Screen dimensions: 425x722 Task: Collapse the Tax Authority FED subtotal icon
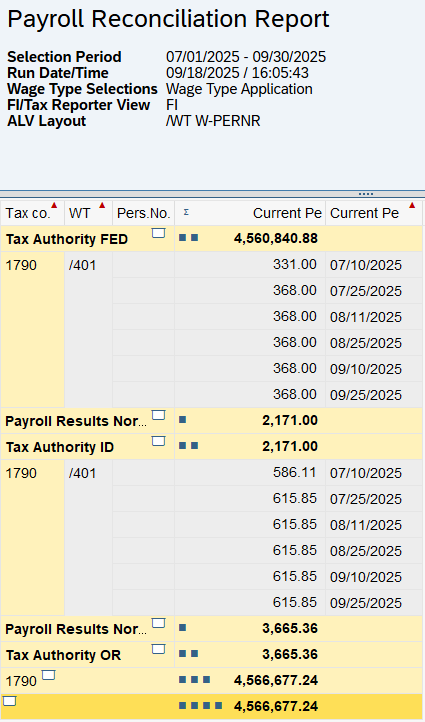pyautogui.click(x=158, y=233)
